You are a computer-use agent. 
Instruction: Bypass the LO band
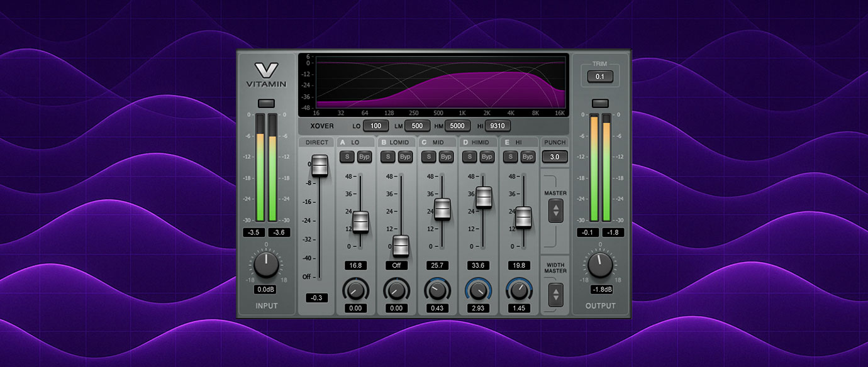pyautogui.click(x=364, y=156)
